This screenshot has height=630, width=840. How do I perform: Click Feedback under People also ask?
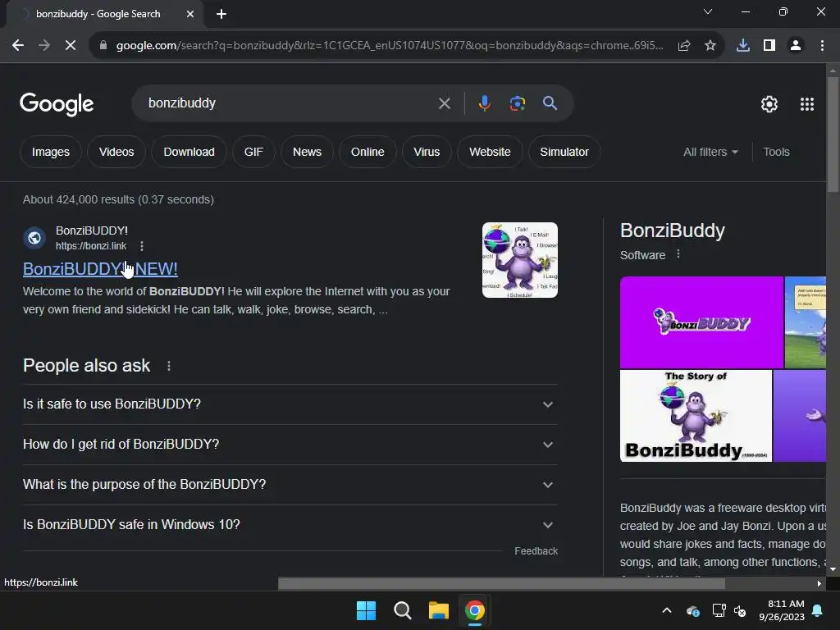tap(536, 551)
